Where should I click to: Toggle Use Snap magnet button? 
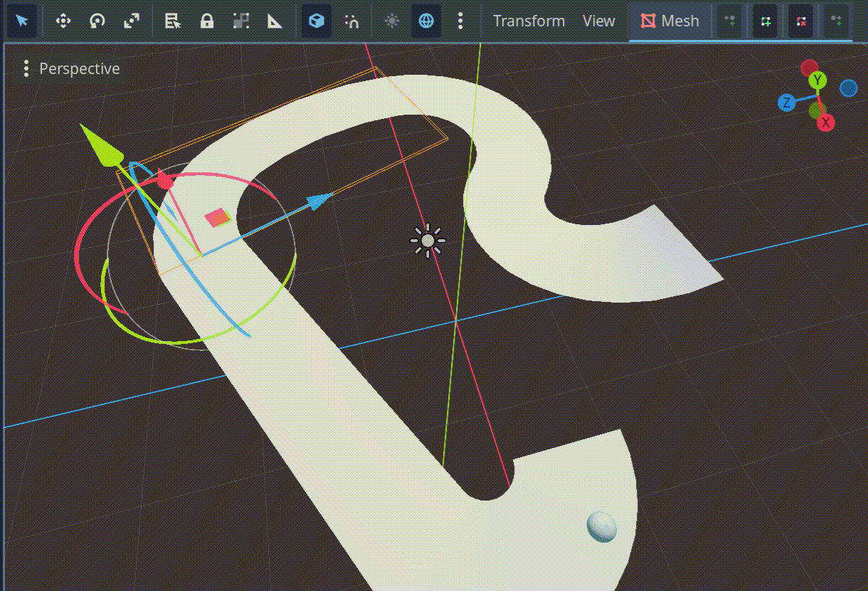point(351,21)
